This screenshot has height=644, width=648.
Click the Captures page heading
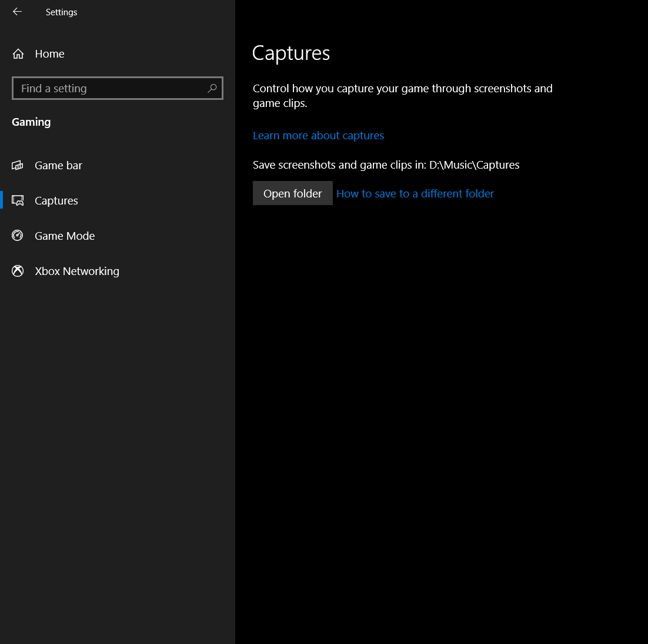(291, 53)
